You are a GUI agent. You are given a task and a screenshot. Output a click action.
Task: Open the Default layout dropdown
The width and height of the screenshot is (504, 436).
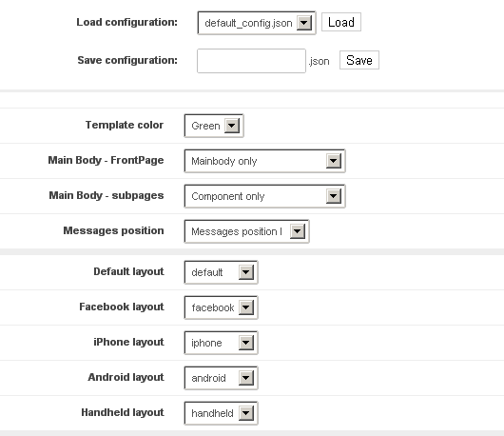(x=221, y=272)
